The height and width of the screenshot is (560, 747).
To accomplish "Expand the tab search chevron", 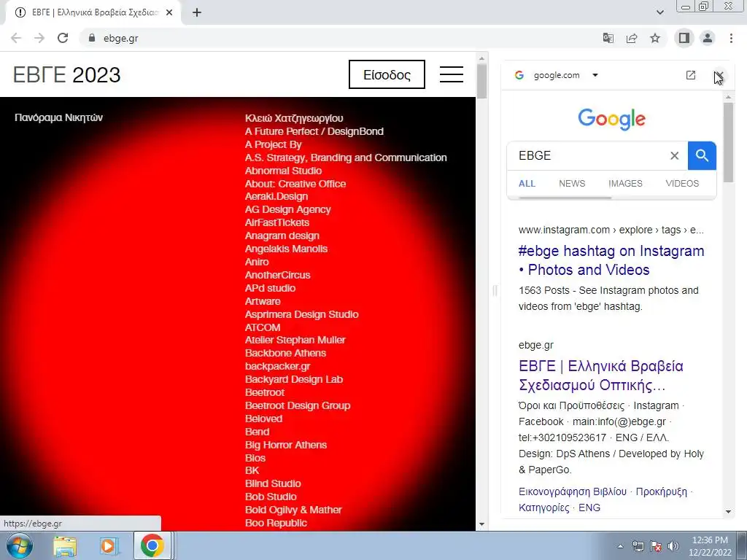I will (x=659, y=12).
